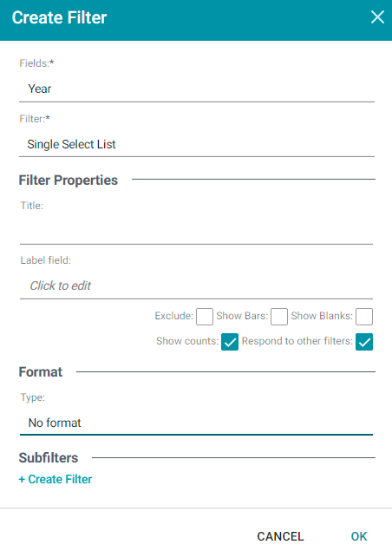Click the CANCEL button
The image size is (392, 551).
pos(280,536)
